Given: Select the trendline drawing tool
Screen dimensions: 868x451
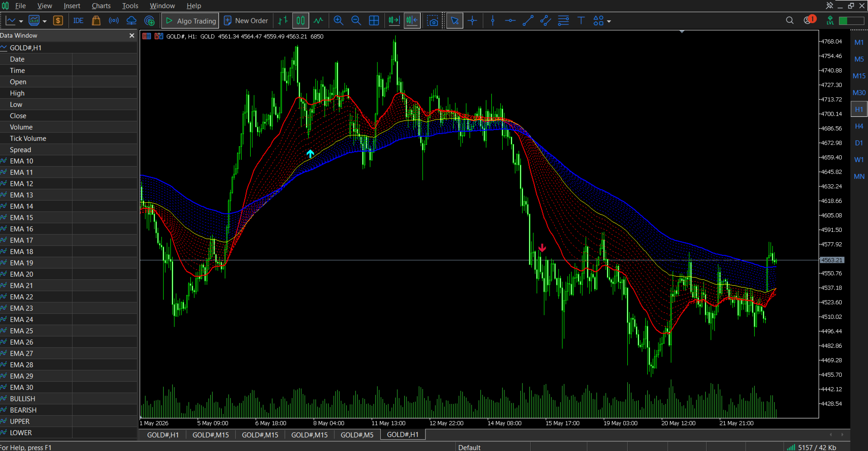Looking at the screenshot, I should coord(528,21).
